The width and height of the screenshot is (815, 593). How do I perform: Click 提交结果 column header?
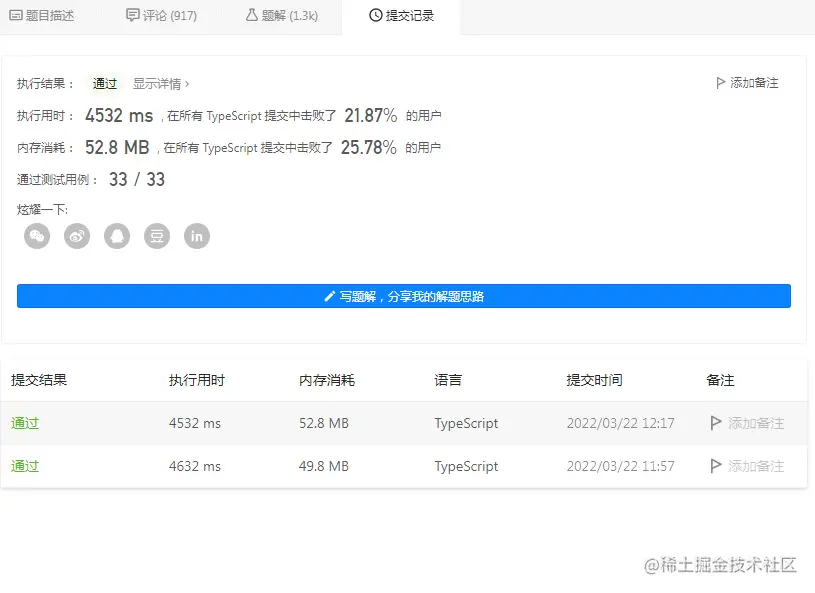39,380
